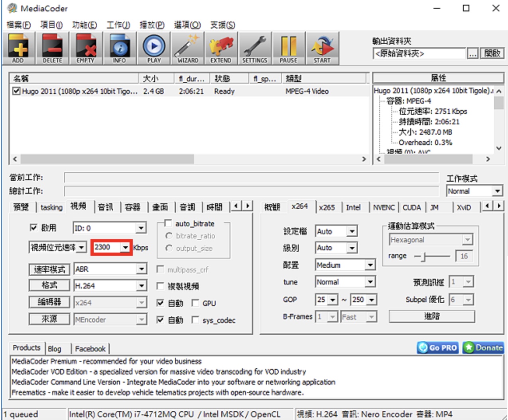Image resolution: width=508 pixels, height=420 pixels.
Task: Open the 工作模式 Normal dropdown
Action: (474, 191)
